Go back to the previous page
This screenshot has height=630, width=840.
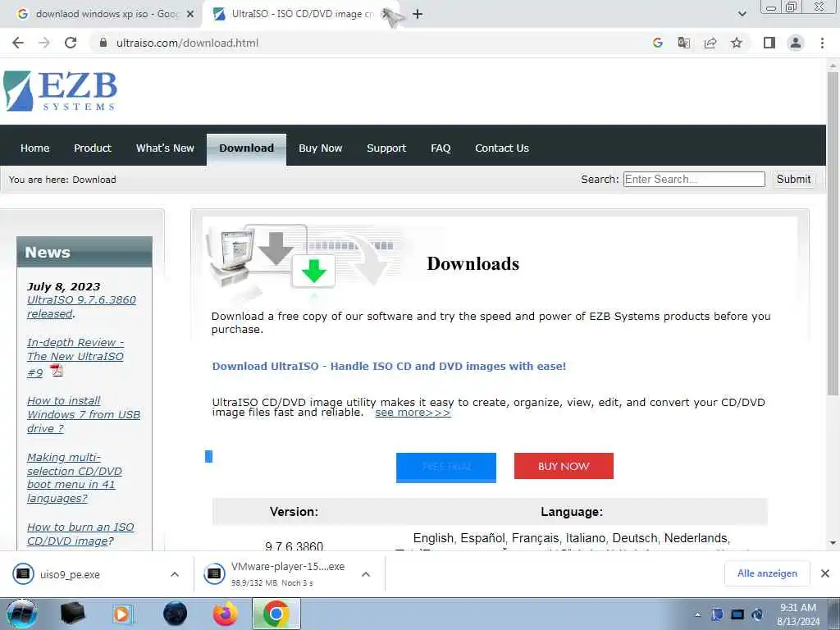18,43
